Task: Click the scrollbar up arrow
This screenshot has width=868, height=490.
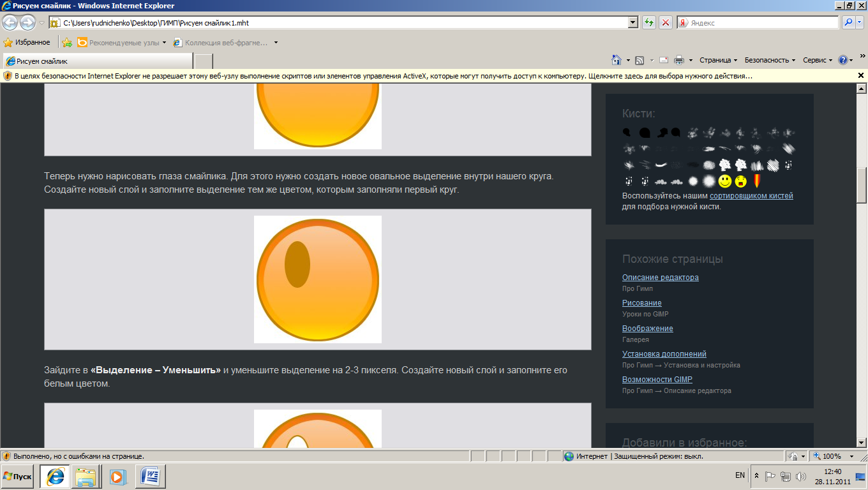Action: 861,88
